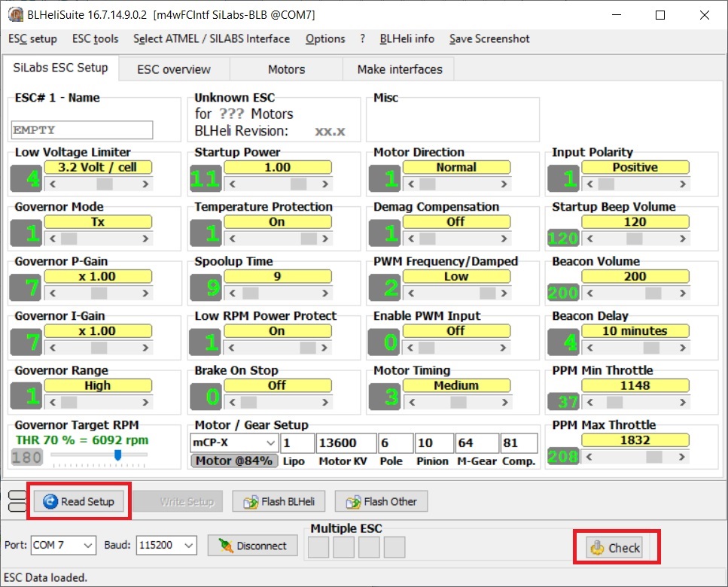Increase Low Voltage Limiter with right arrow
The width and height of the screenshot is (728, 587).
click(x=146, y=184)
